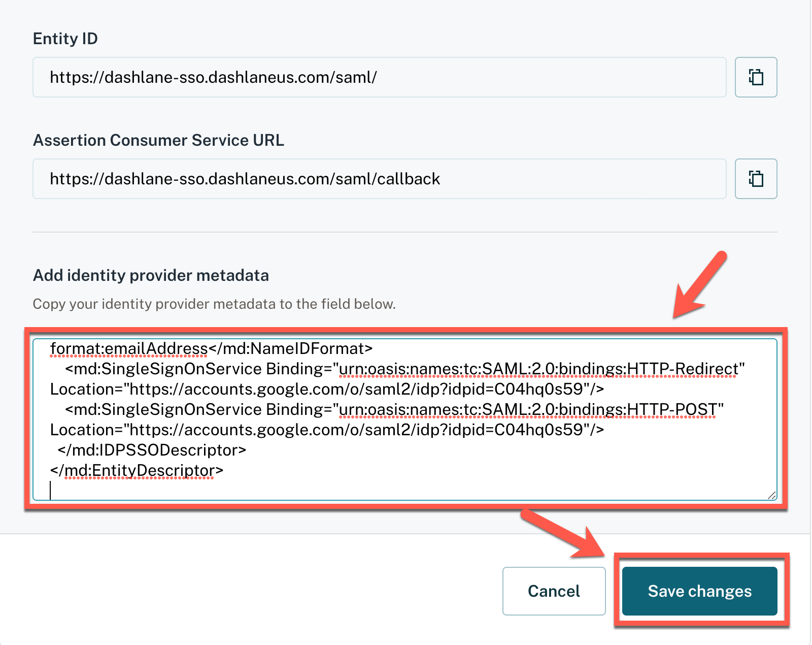812x645 pixels.
Task: Click the HTTP-Redirect binding line in metadata
Action: pyautogui.click(x=404, y=369)
